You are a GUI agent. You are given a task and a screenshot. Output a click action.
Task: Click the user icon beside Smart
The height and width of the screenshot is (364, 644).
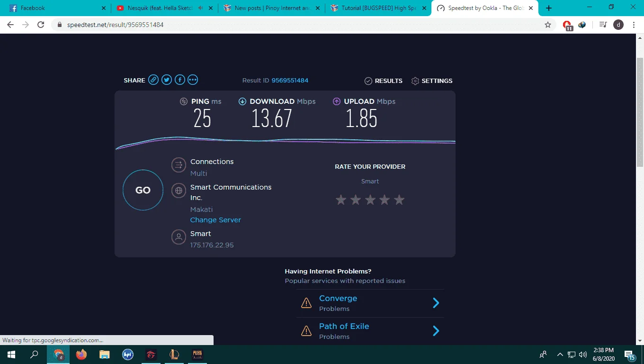pos(179,237)
